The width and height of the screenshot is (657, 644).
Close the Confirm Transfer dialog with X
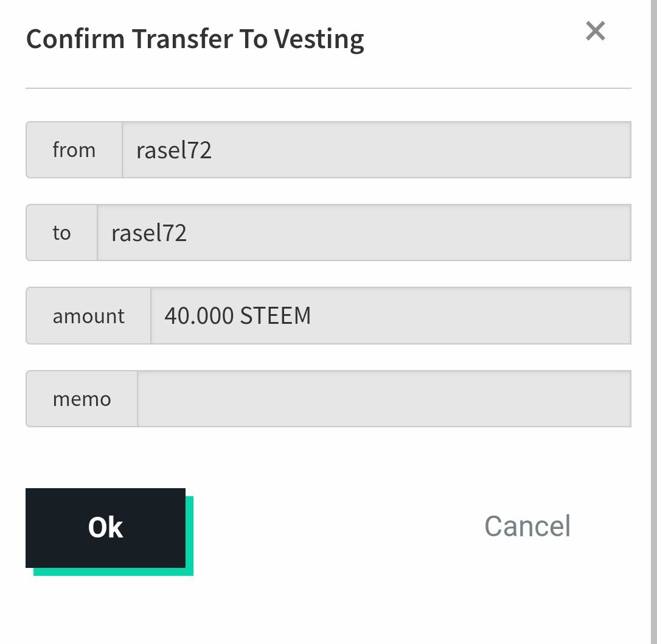(x=595, y=31)
